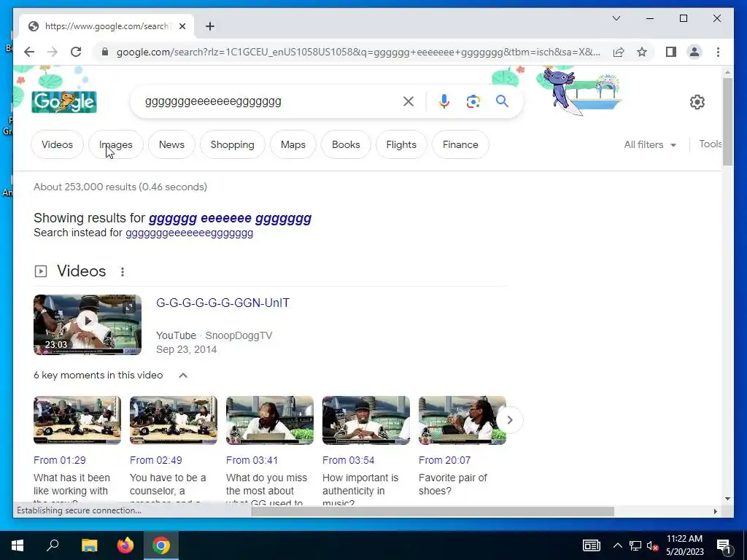Open the notification center icon
The width and height of the screenshot is (747, 560).
point(724,547)
